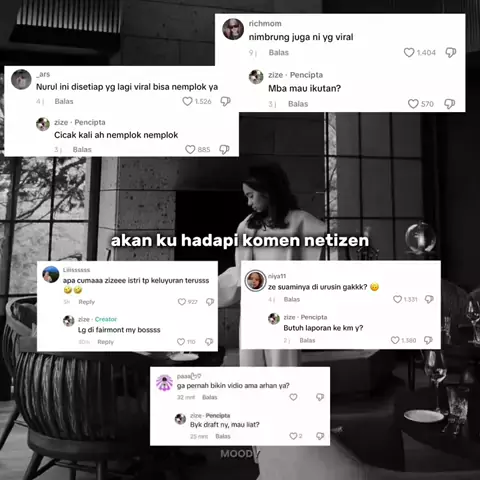Open richmom's profile picture

pyautogui.click(x=233, y=29)
